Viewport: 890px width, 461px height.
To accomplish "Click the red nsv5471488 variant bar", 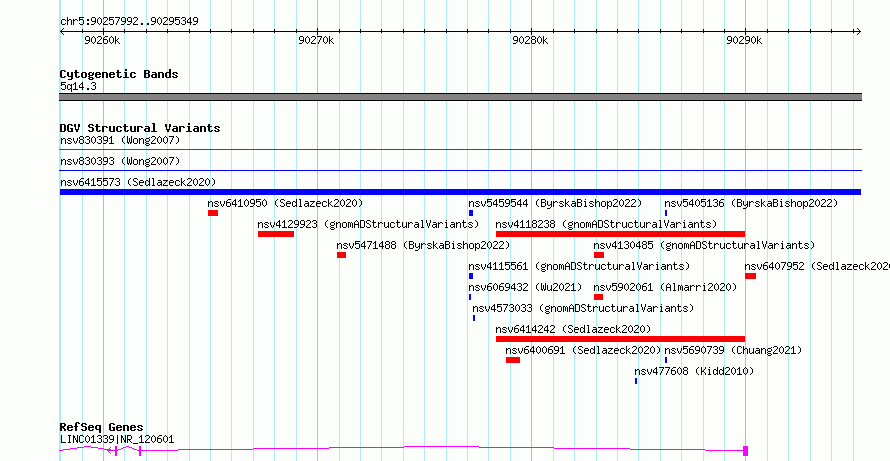I will pyautogui.click(x=341, y=255).
